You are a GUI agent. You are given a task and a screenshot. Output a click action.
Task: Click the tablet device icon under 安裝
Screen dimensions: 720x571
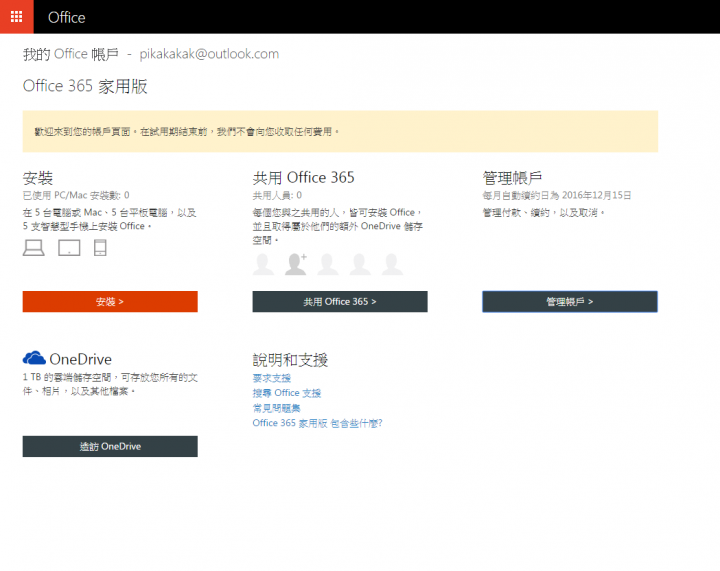(x=69, y=248)
